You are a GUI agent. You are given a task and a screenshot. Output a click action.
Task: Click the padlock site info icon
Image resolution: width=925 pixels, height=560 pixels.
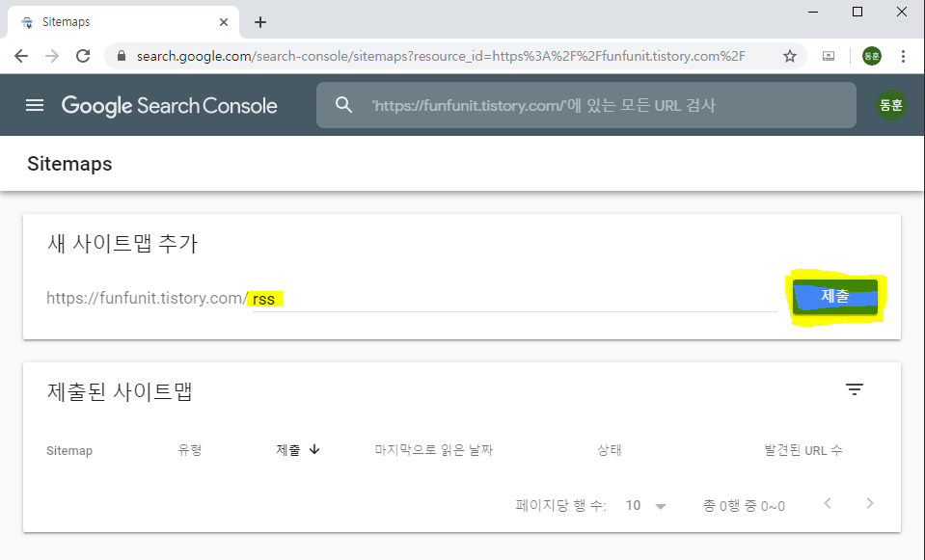[122, 56]
